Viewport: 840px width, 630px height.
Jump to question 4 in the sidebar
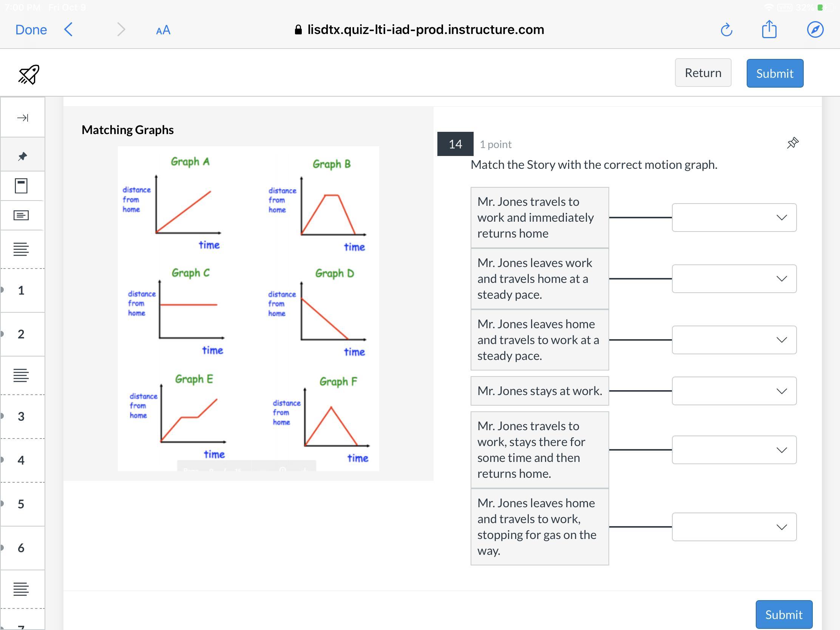[21, 460]
